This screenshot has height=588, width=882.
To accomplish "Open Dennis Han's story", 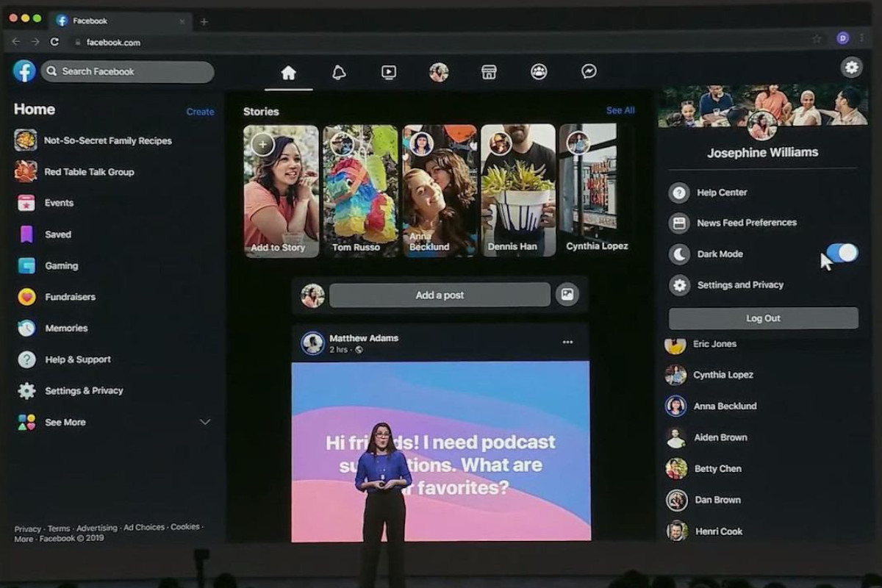I will click(x=518, y=191).
